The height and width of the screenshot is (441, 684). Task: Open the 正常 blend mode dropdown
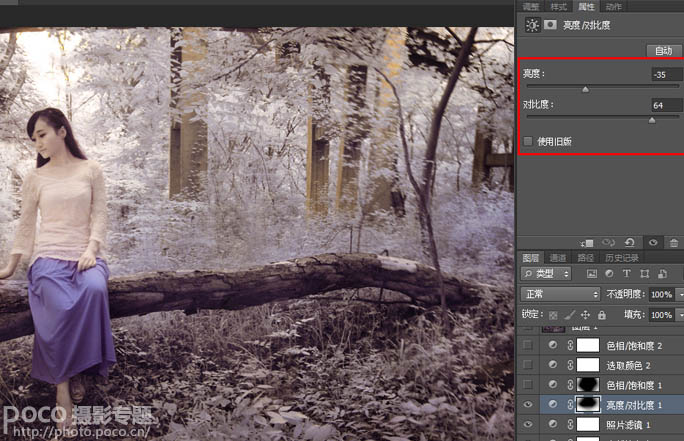tap(560, 295)
